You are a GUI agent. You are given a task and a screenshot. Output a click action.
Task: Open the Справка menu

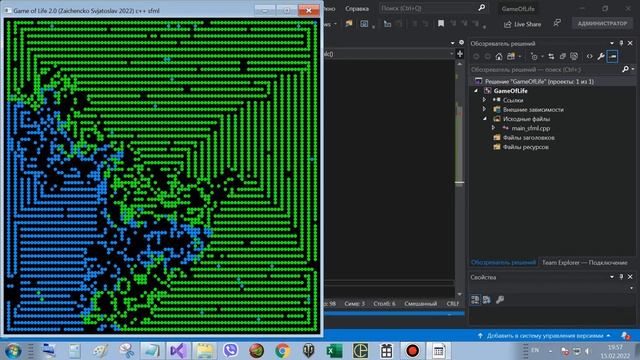[357, 9]
